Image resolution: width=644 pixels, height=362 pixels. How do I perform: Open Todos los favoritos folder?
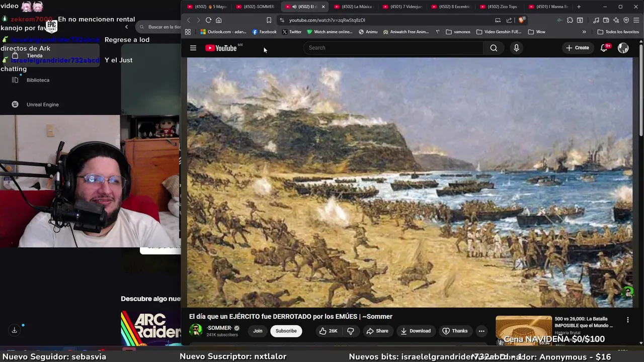(x=618, y=32)
